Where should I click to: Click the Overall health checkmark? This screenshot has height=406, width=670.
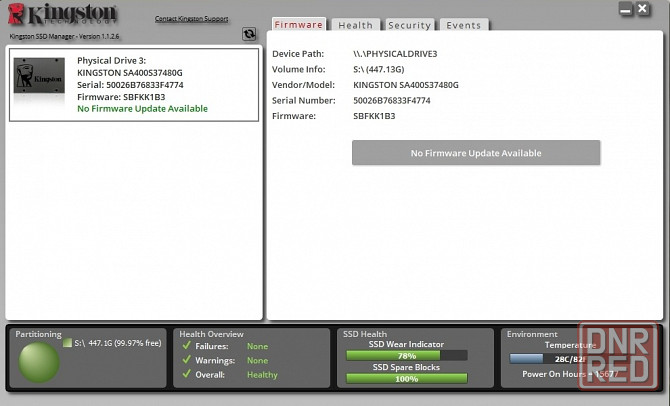click(186, 375)
